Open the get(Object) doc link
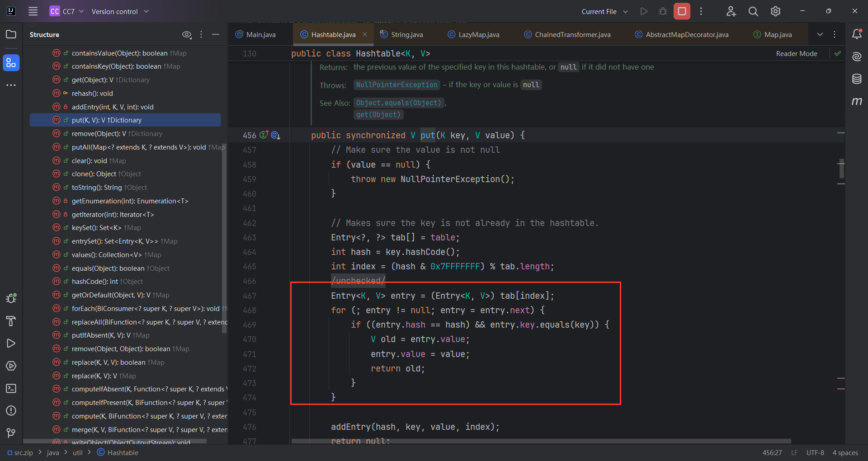868x461 pixels. coord(378,115)
